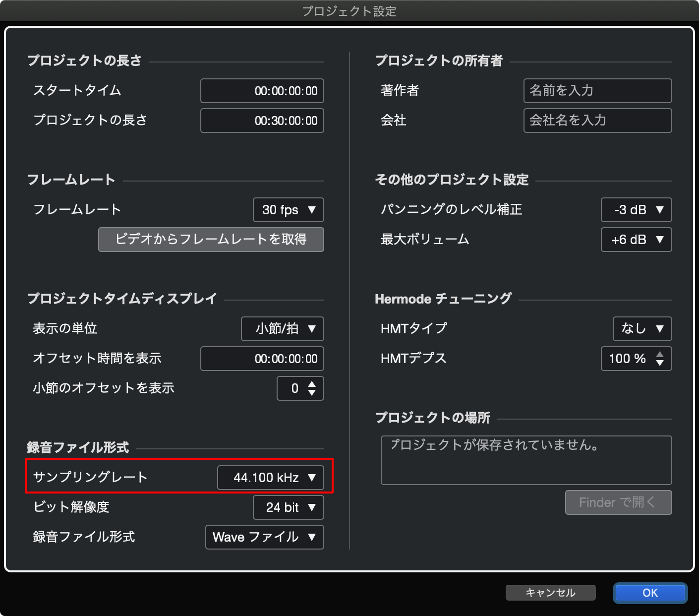
Task: Click the スタートタイム timecode field
Action: (262, 91)
